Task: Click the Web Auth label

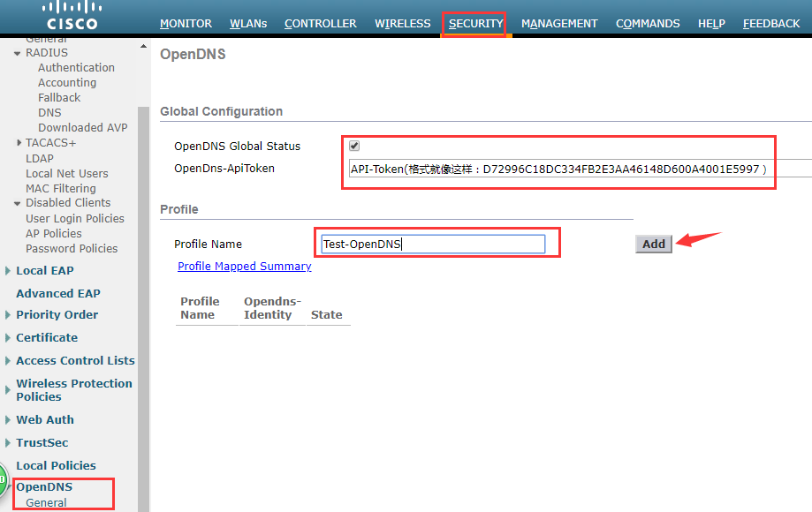Action: 45,420
